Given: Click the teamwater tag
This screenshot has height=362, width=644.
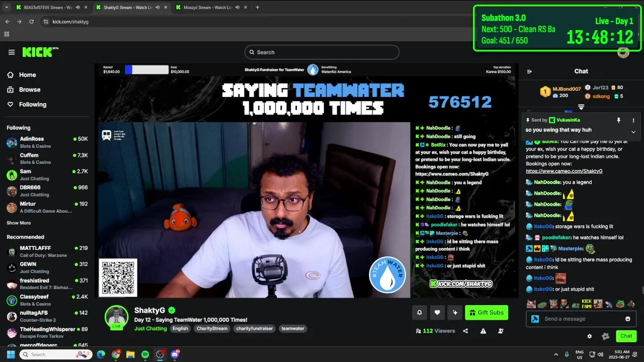Looking at the screenshot, I should (293, 328).
